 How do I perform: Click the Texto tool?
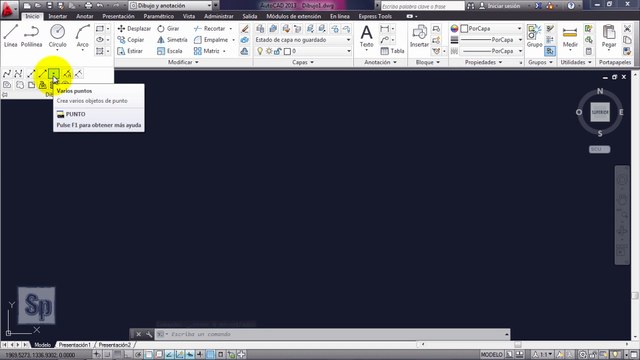pos(367,36)
